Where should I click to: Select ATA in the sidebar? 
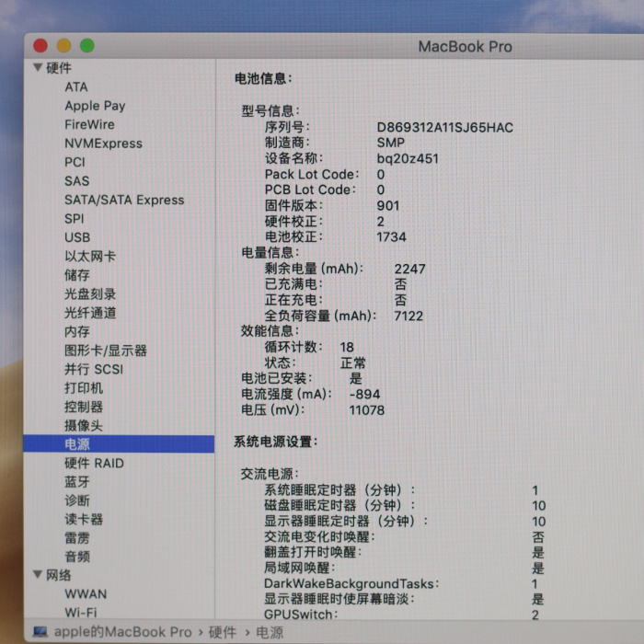pyautogui.click(x=76, y=87)
